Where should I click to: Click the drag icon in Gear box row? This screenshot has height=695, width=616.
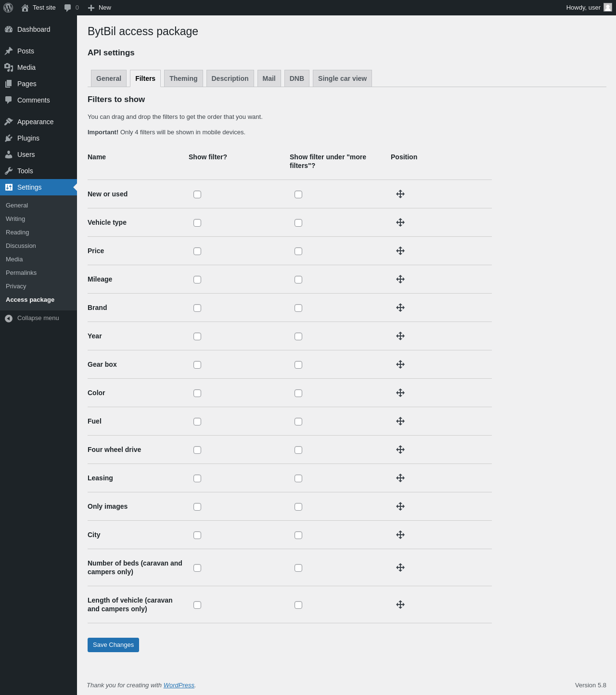click(400, 364)
